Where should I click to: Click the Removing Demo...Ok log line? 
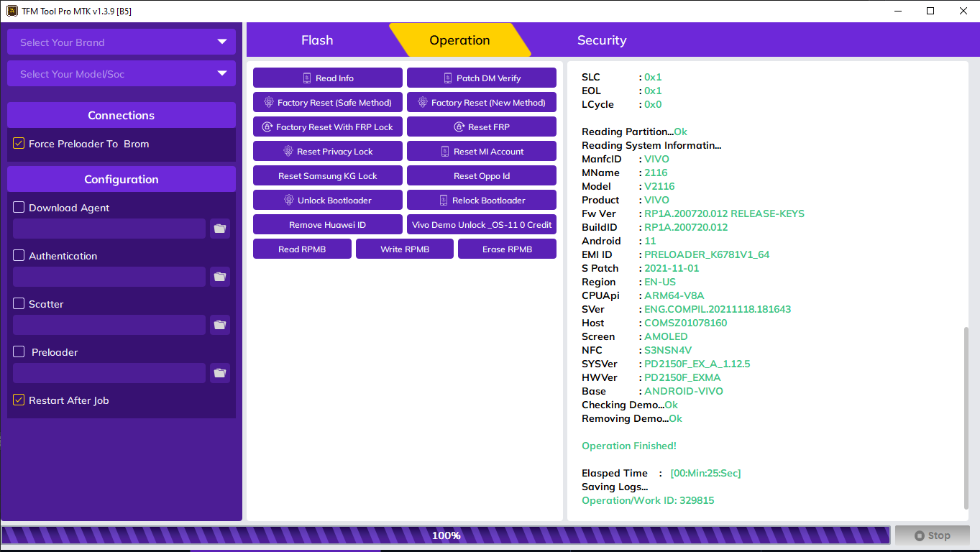tap(632, 418)
